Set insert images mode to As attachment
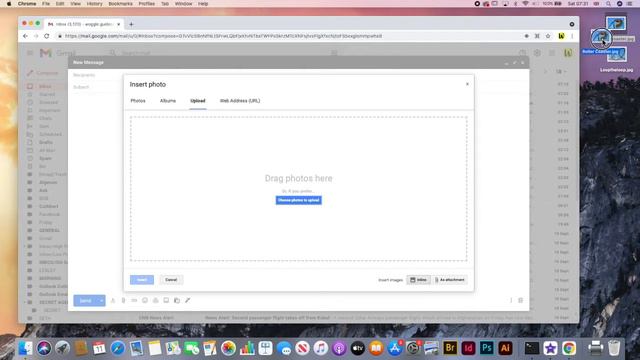Viewport: 640px width, 360px height. (449, 280)
